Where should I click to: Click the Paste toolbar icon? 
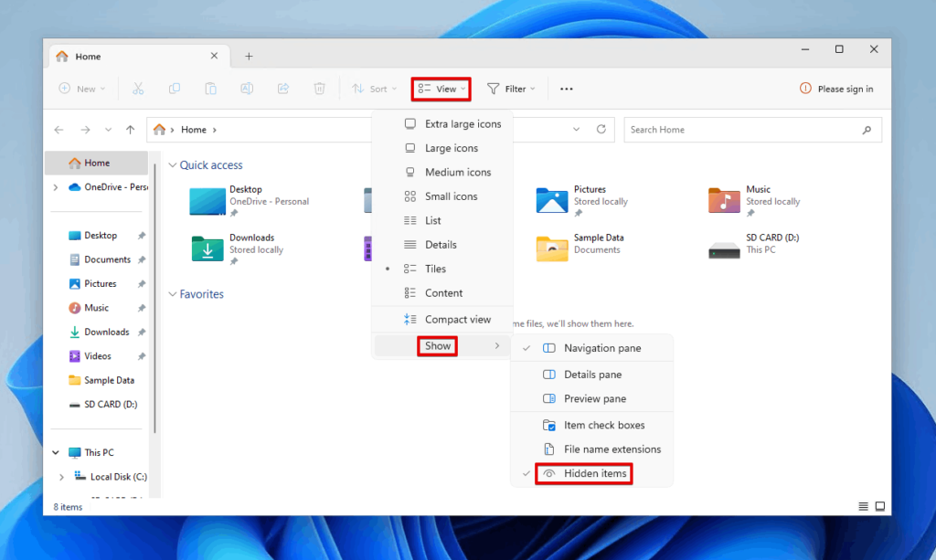211,88
